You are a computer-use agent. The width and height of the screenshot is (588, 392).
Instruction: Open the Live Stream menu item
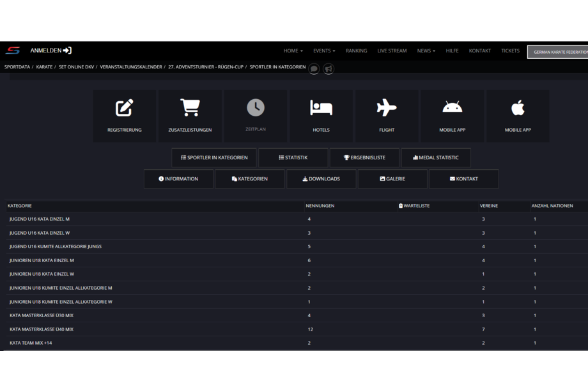[392, 51]
